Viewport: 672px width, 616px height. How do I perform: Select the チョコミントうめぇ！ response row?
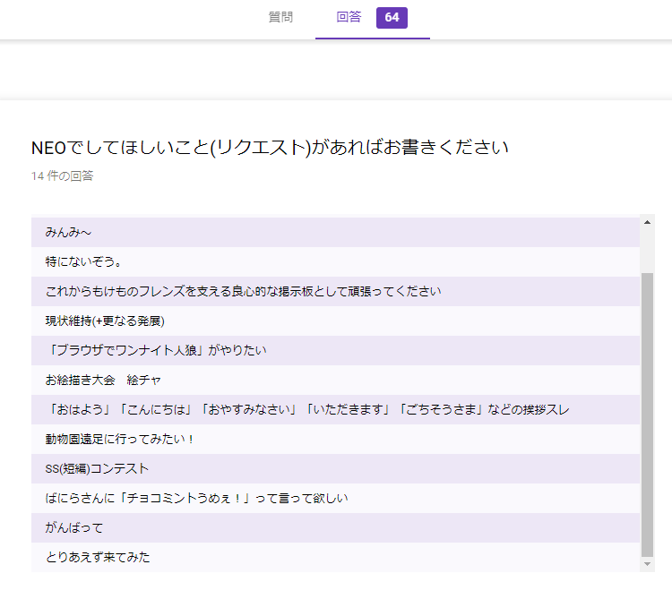tap(198, 499)
